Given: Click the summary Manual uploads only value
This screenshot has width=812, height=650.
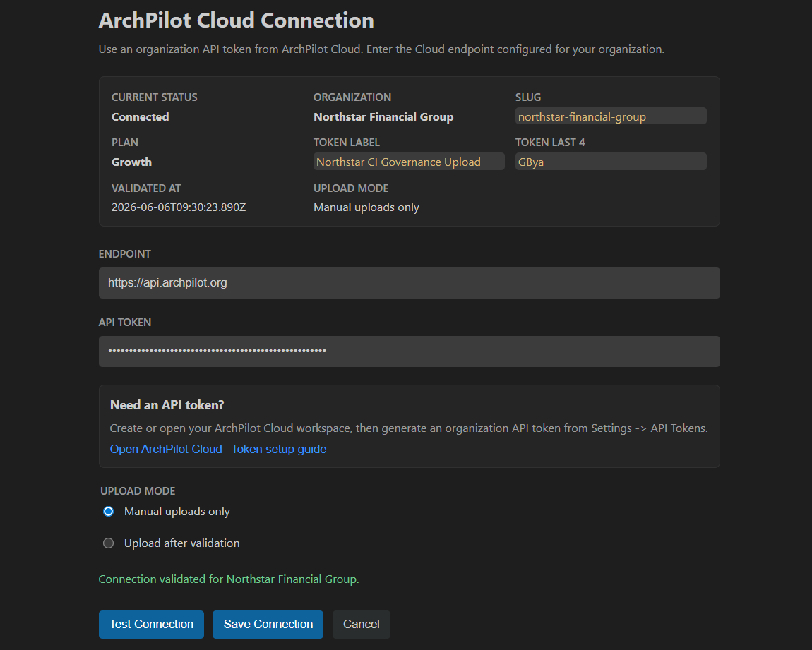Looking at the screenshot, I should click(366, 207).
